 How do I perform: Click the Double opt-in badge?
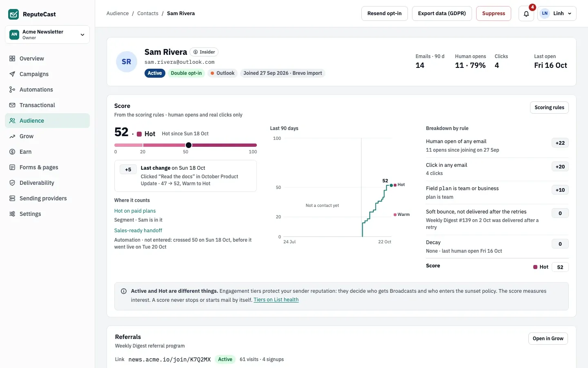point(186,73)
